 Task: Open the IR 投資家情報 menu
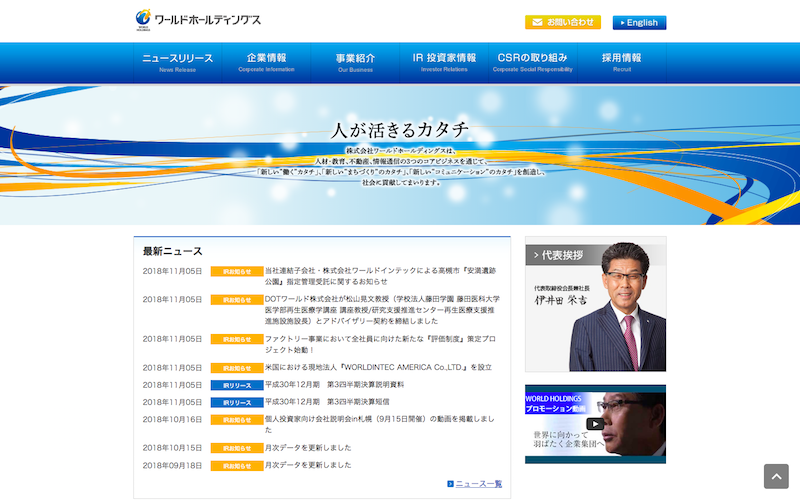(444, 63)
